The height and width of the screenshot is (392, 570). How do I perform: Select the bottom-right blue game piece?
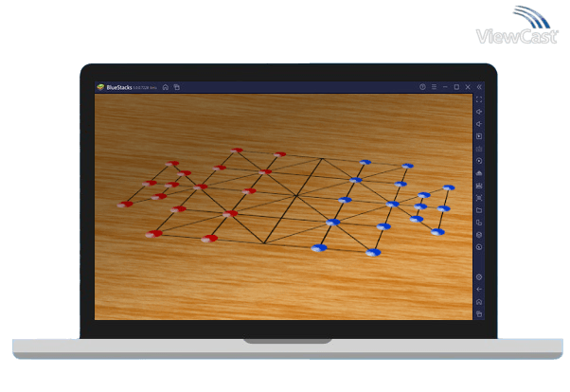point(374,253)
